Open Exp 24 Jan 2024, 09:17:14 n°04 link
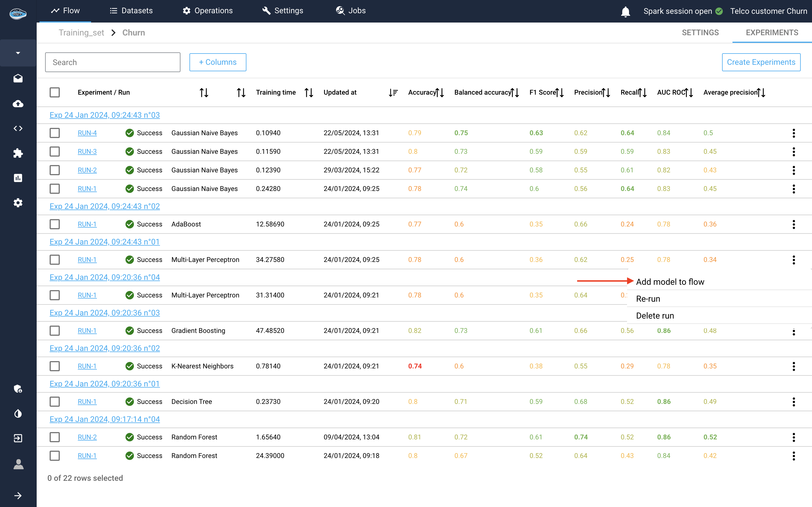This screenshot has height=507, width=812. [x=105, y=419]
